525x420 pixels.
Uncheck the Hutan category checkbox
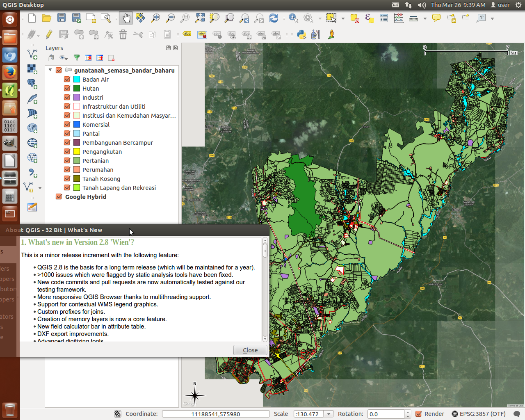[67, 89]
